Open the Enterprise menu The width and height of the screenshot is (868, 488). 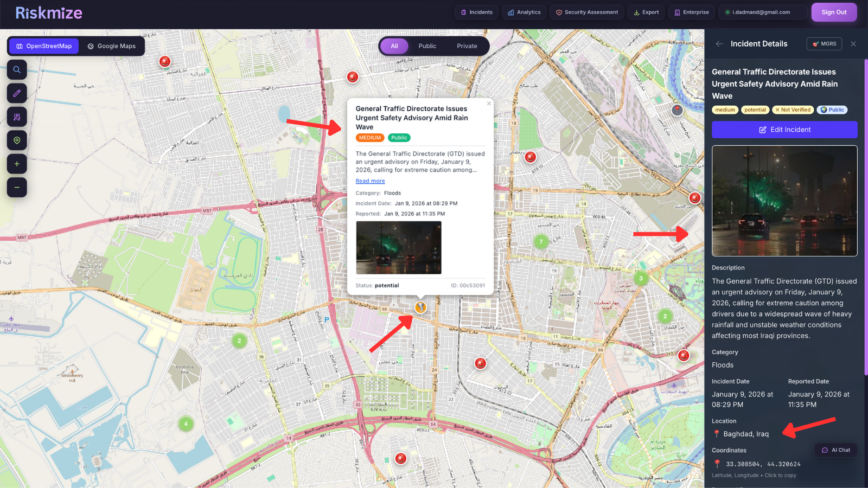691,12
